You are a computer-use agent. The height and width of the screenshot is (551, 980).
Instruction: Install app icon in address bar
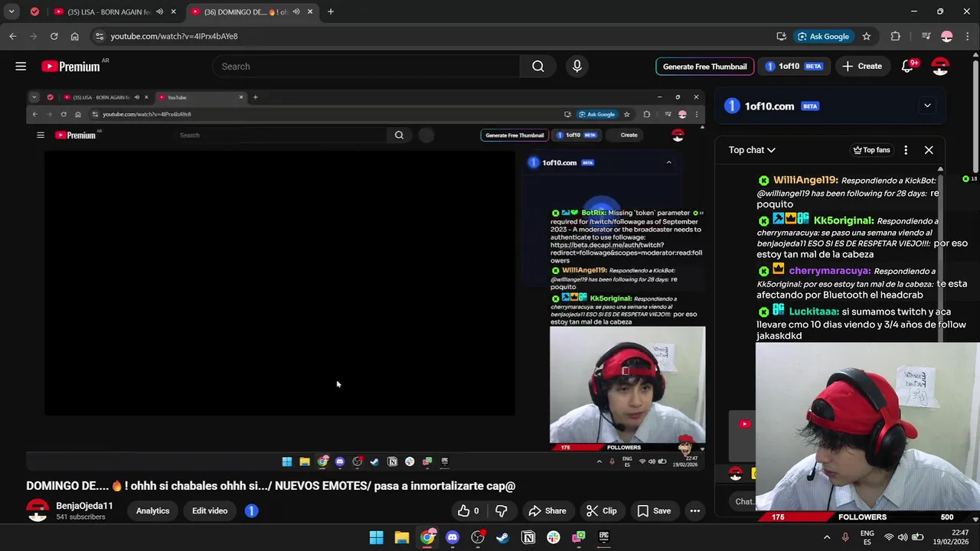[781, 36]
